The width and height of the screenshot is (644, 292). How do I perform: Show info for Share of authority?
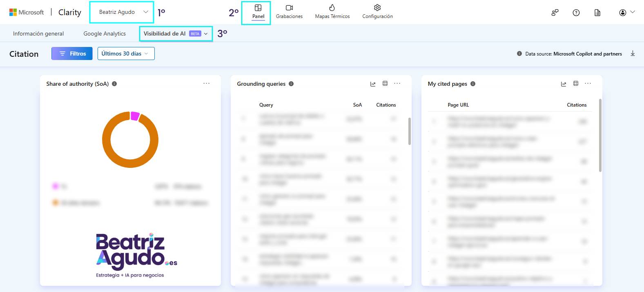tap(114, 84)
